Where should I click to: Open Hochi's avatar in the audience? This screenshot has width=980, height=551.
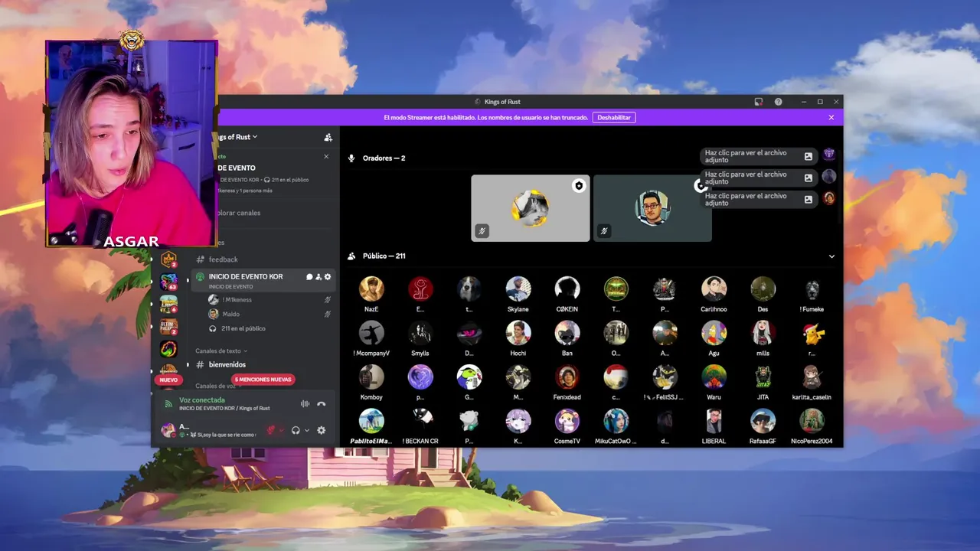pyautogui.click(x=518, y=333)
